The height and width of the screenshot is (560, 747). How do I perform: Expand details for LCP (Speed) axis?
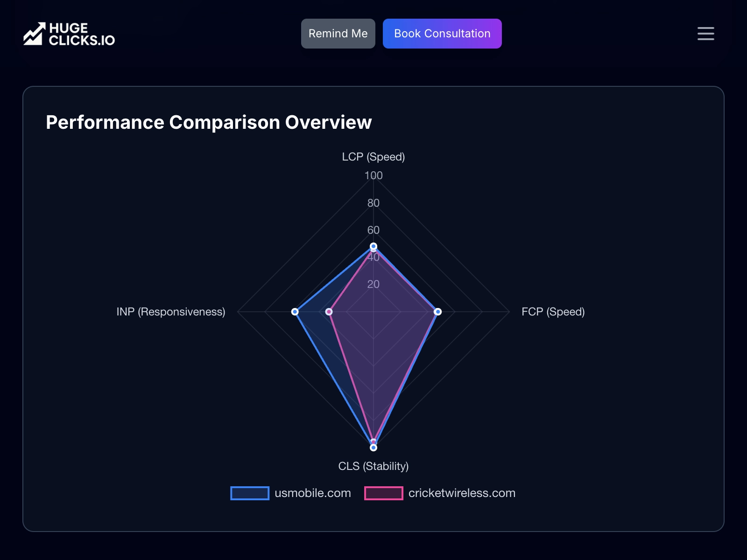pos(373,157)
